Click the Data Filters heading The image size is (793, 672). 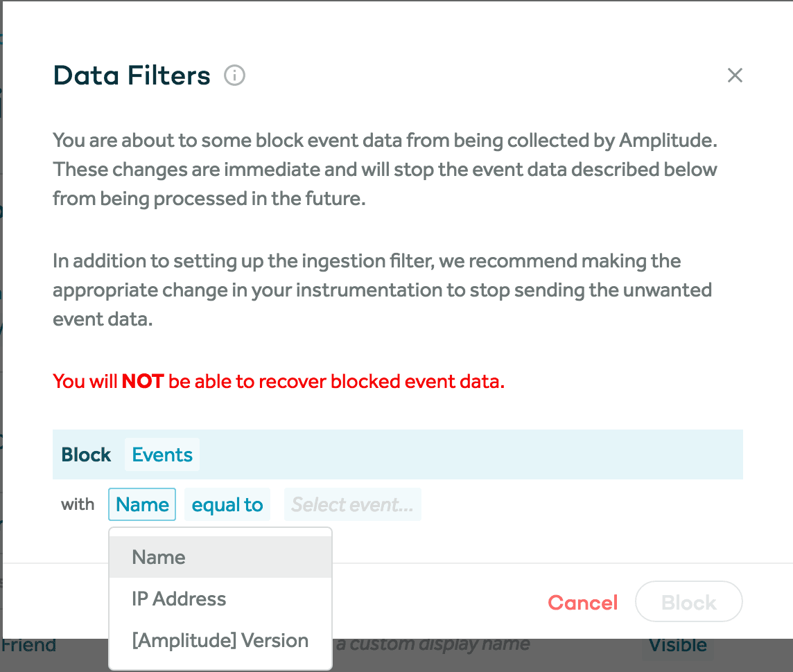click(132, 76)
